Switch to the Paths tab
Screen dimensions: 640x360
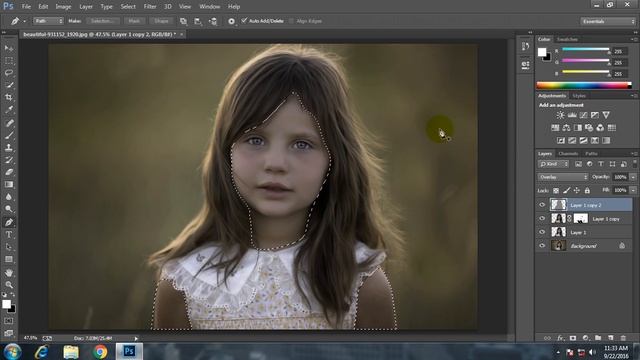coord(591,153)
